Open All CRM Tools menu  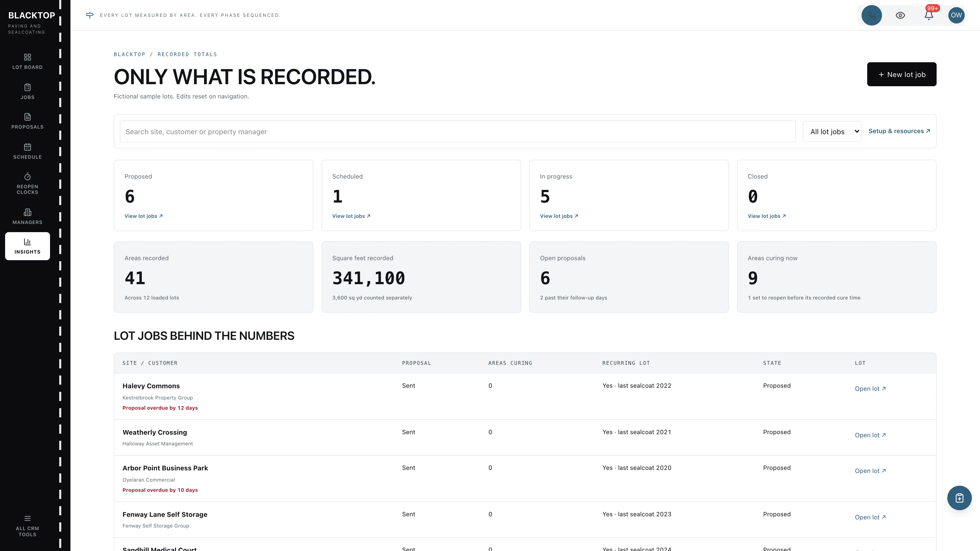(x=27, y=526)
